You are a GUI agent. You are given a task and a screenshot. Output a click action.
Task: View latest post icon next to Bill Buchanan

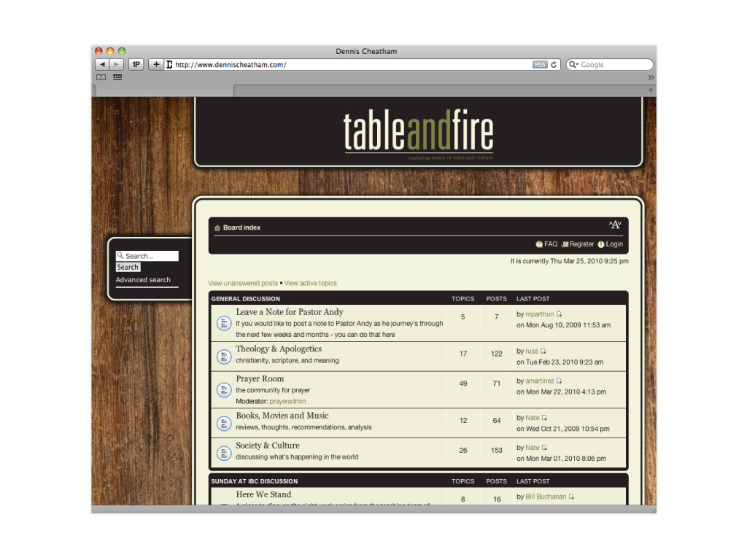click(571, 496)
